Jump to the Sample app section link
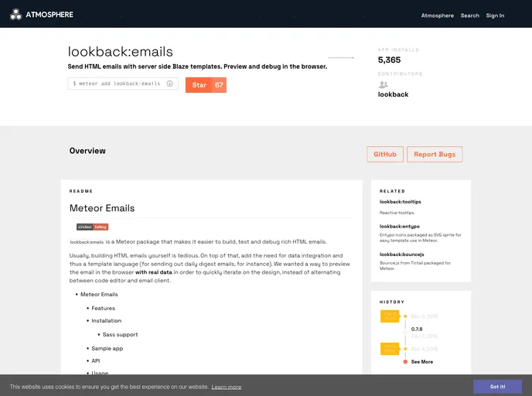 [x=107, y=349]
